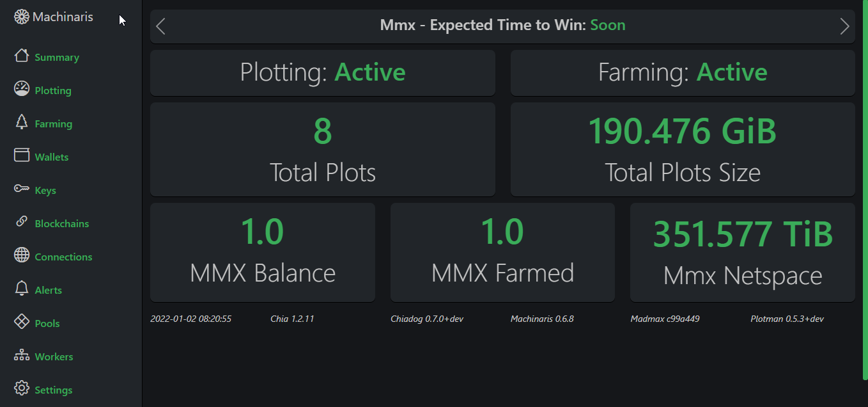Open Wallets using the wallet icon
The height and width of the screenshot is (407, 868).
coord(21,156)
